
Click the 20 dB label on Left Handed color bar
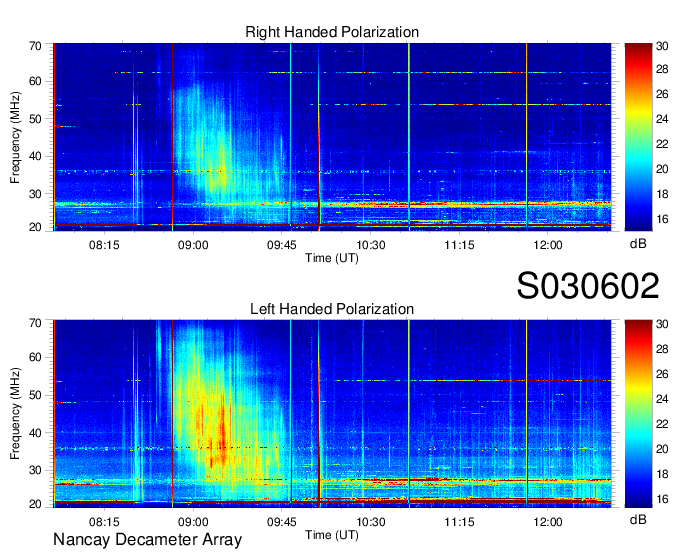click(x=662, y=449)
